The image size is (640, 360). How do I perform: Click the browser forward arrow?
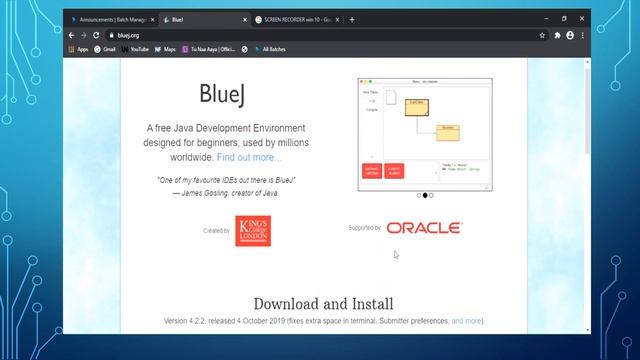84,36
